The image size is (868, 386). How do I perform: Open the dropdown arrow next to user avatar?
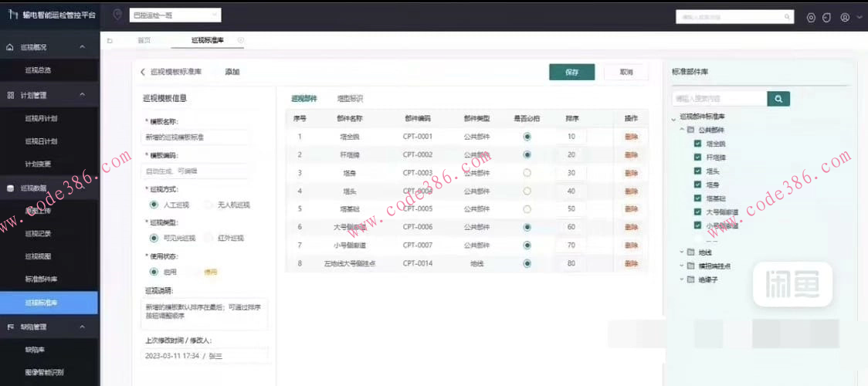pyautogui.click(x=860, y=18)
